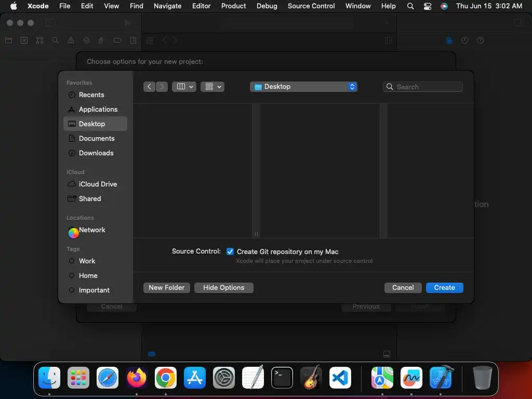Show the Xcode find navigator icon
532x399 pixels.
[x=55, y=41]
